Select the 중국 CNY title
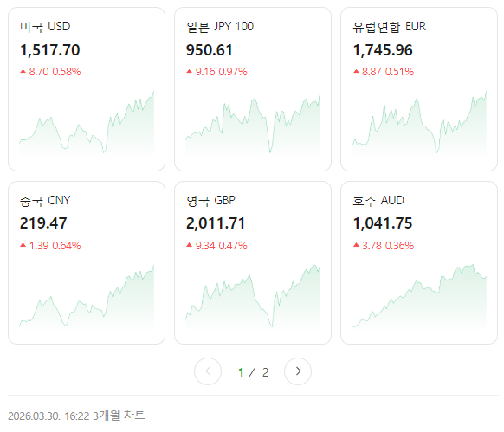Viewport: 504px width, 432px height. point(45,201)
